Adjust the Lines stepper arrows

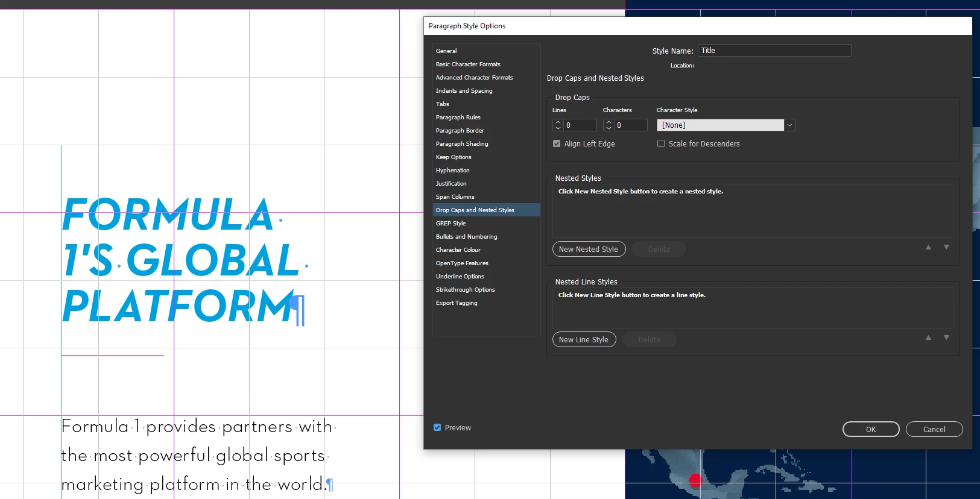pos(558,125)
